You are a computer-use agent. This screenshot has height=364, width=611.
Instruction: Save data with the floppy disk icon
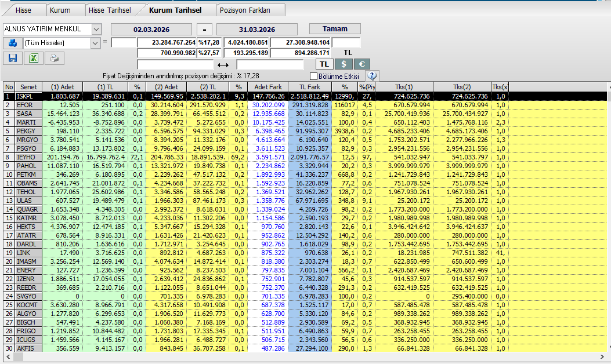tap(12, 59)
